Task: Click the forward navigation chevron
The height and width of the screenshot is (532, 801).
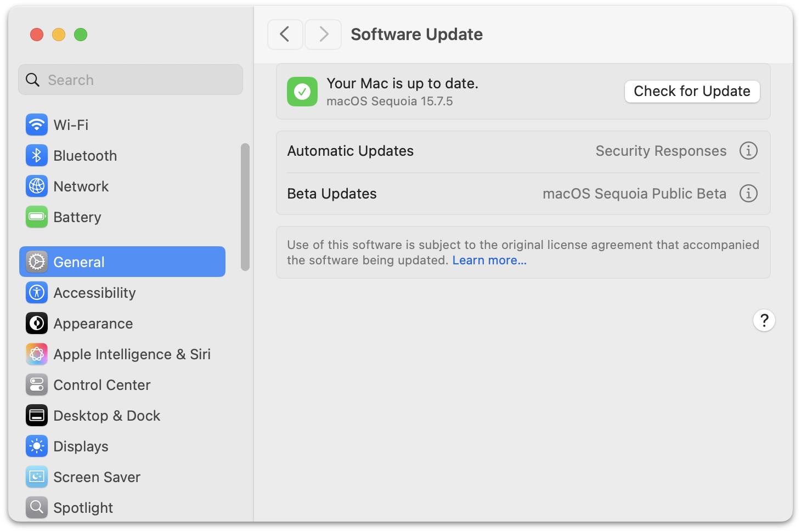Action: [x=323, y=35]
